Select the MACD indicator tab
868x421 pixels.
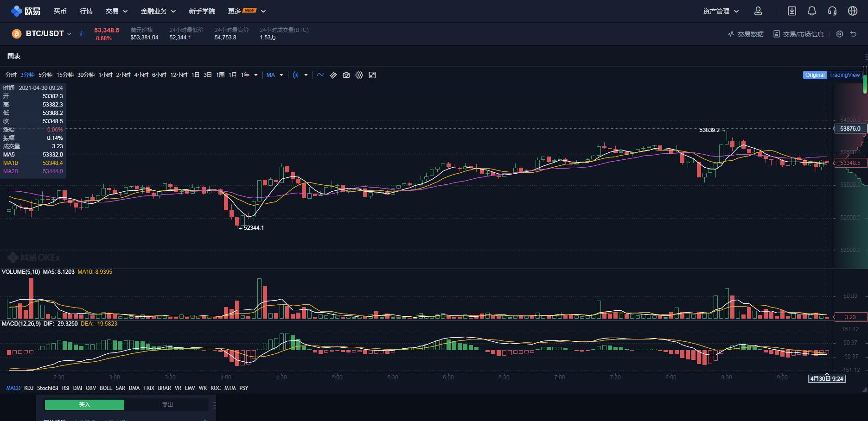(x=13, y=388)
